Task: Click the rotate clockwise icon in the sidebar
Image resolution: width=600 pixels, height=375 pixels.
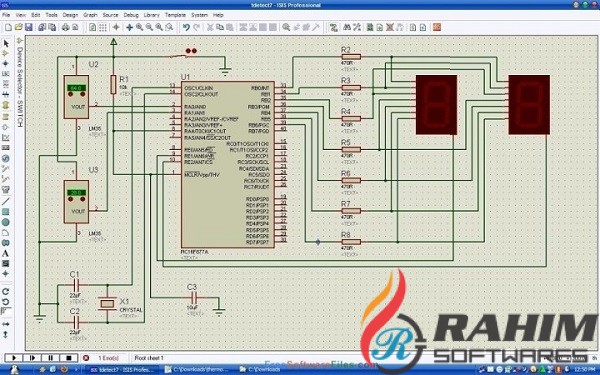Action: [5, 292]
